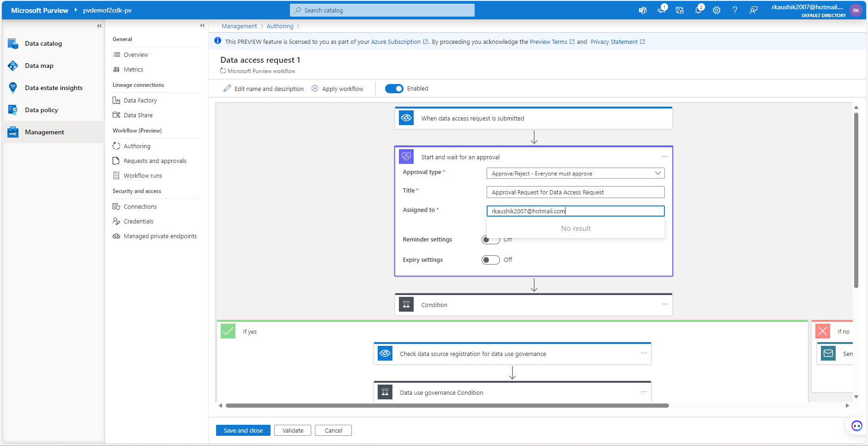Open the Data policy nav icon
The width and height of the screenshot is (868, 446).
coord(13,110)
